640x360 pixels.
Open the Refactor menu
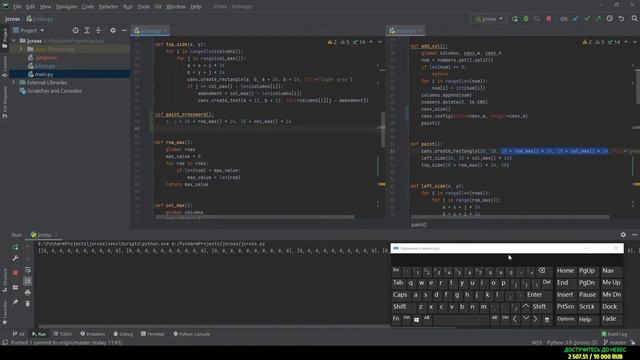[109, 7]
